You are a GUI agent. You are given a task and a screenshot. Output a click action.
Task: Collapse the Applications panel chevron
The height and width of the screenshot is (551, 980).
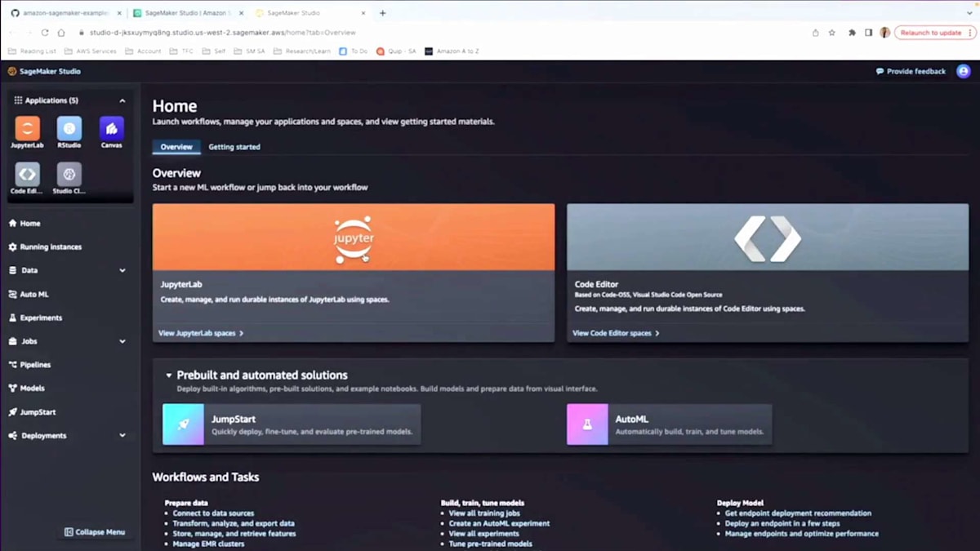[122, 100]
